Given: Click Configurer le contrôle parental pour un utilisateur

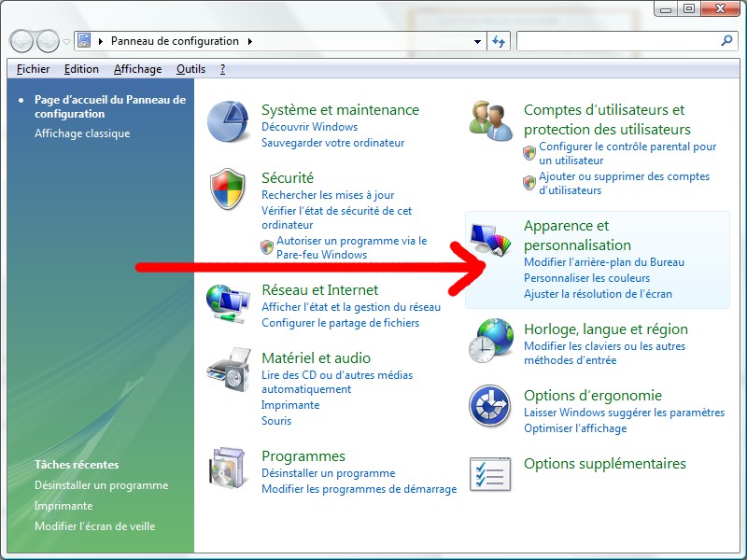Looking at the screenshot, I should [x=627, y=153].
